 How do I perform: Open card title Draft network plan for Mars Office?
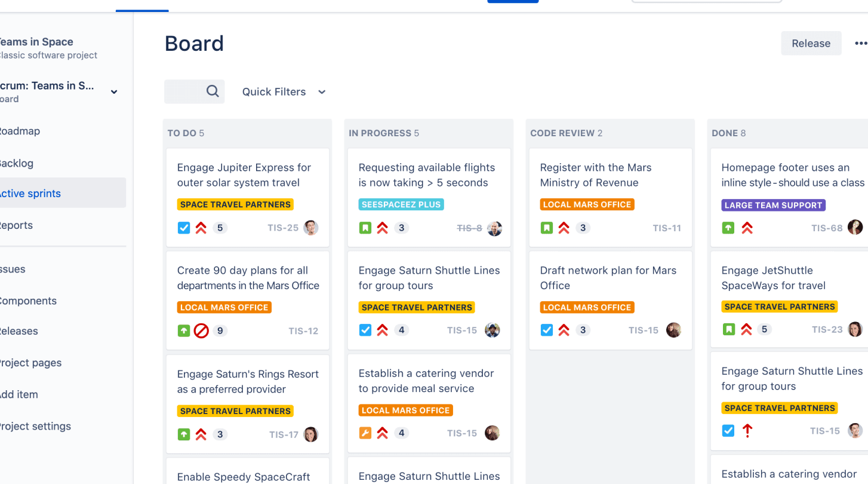click(x=608, y=278)
